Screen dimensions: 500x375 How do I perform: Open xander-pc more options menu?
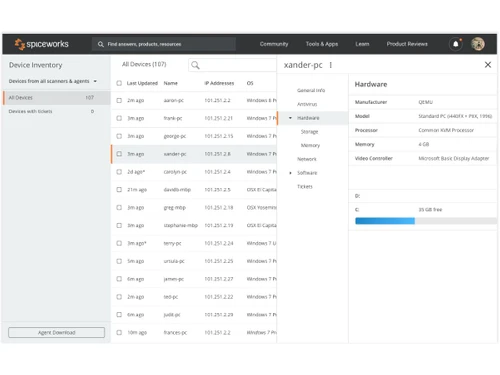pos(331,65)
